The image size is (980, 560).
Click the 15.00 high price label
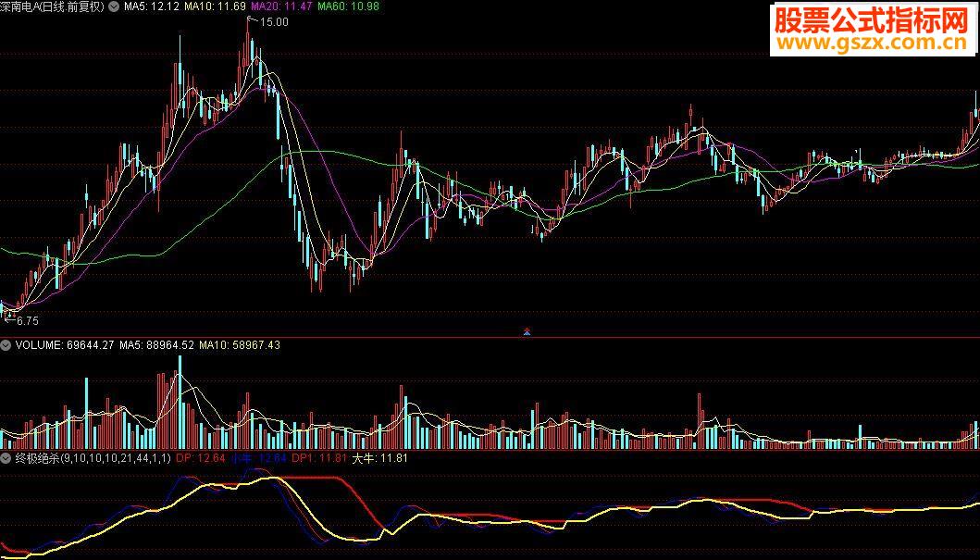274,22
